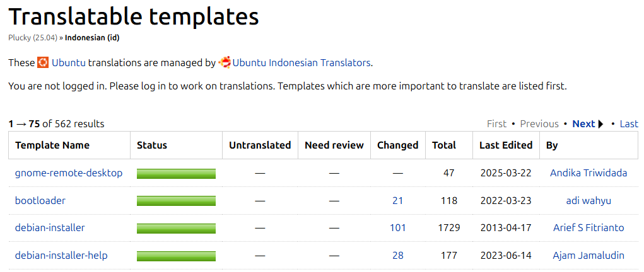Click the Ubuntu logo icon
644x272 pixels.
(43, 63)
